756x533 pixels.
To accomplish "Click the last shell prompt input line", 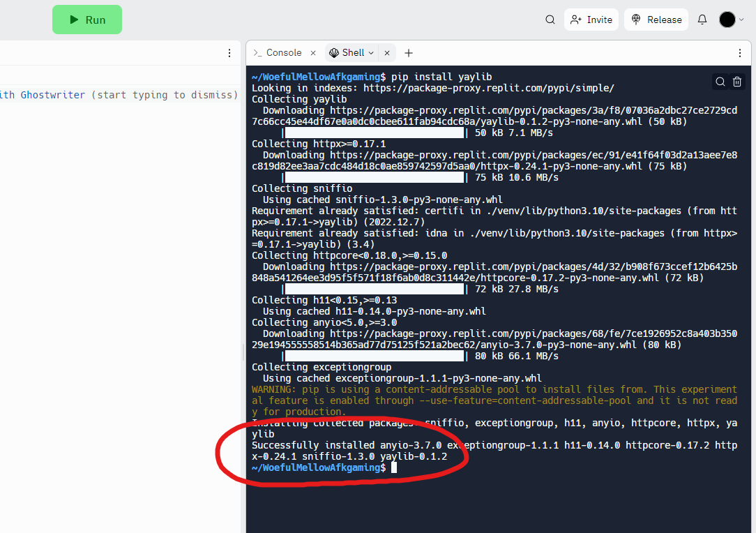I will pyautogui.click(x=324, y=467).
